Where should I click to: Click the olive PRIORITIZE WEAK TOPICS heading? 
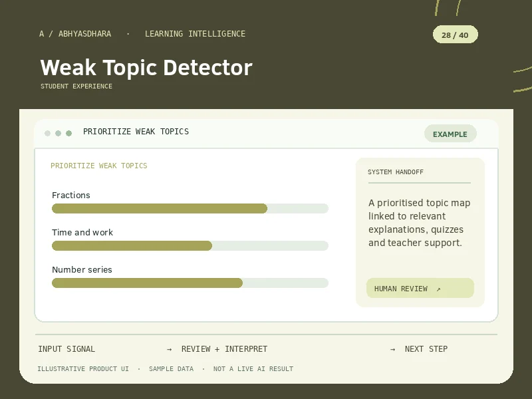pyautogui.click(x=98, y=166)
